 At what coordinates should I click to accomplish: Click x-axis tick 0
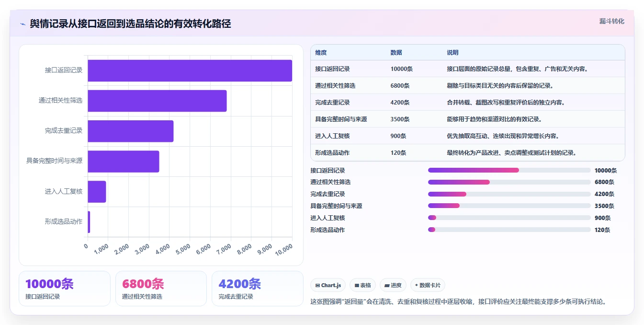coord(86,246)
